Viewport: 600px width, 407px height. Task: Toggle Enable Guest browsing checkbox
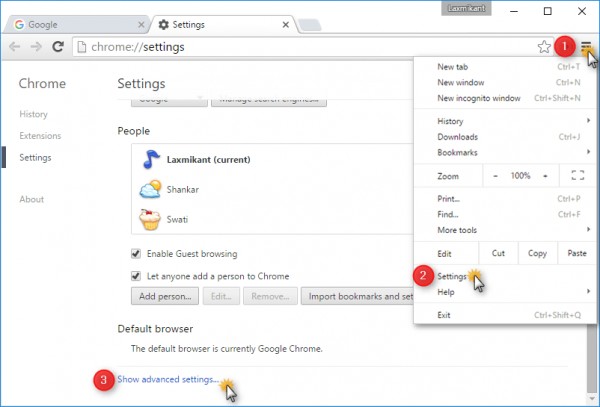(x=136, y=254)
